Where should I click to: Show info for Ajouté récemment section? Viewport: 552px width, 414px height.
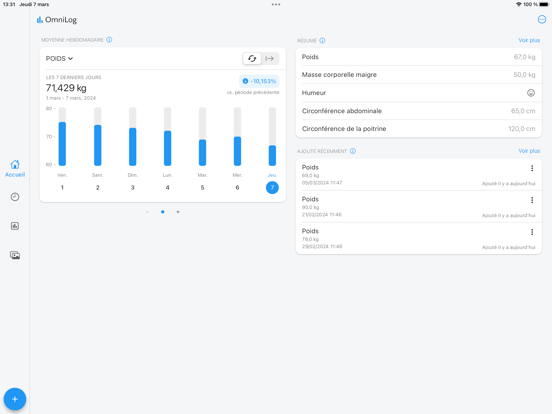353,151
